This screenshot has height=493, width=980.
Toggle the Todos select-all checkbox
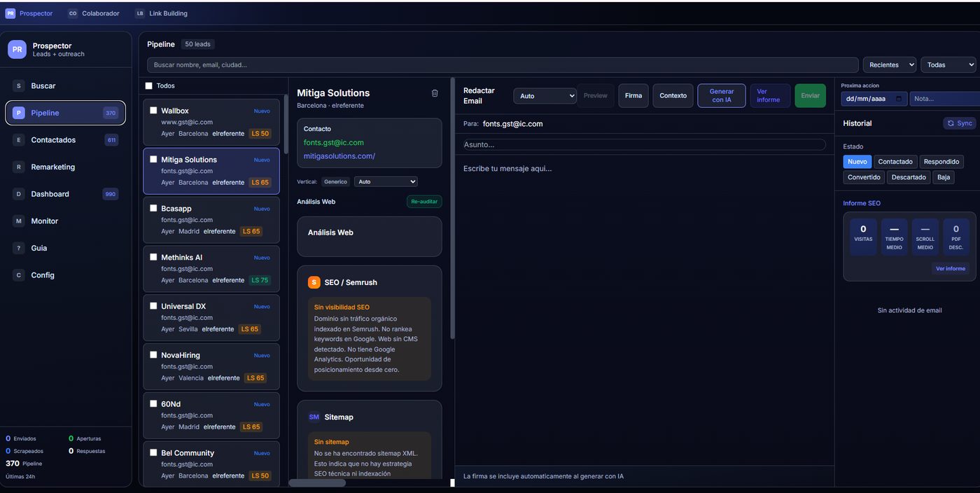pos(148,85)
